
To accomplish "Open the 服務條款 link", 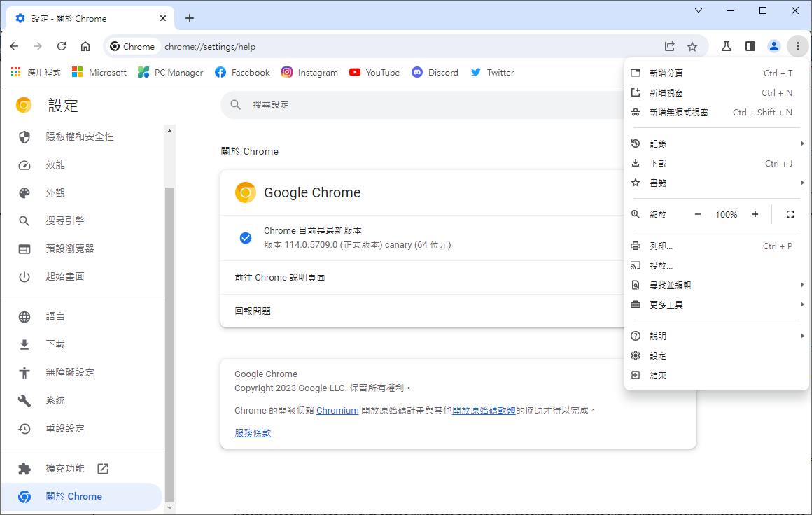I will (253, 432).
